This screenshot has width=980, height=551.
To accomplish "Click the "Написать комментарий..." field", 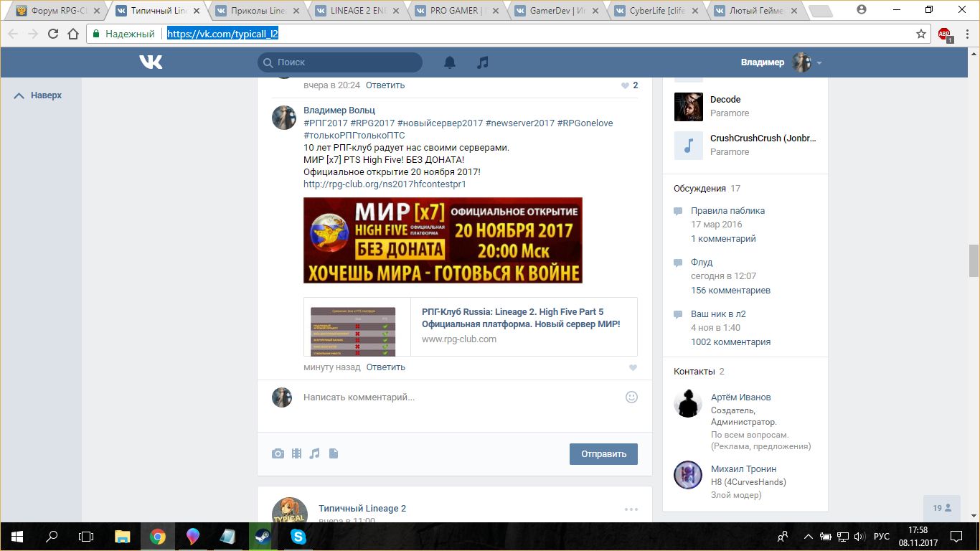I will [x=459, y=397].
